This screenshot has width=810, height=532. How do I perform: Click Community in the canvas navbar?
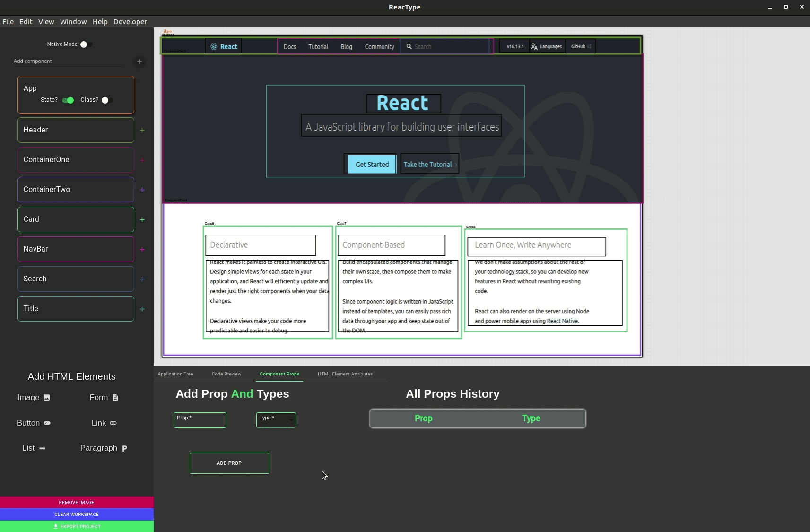[x=379, y=47]
